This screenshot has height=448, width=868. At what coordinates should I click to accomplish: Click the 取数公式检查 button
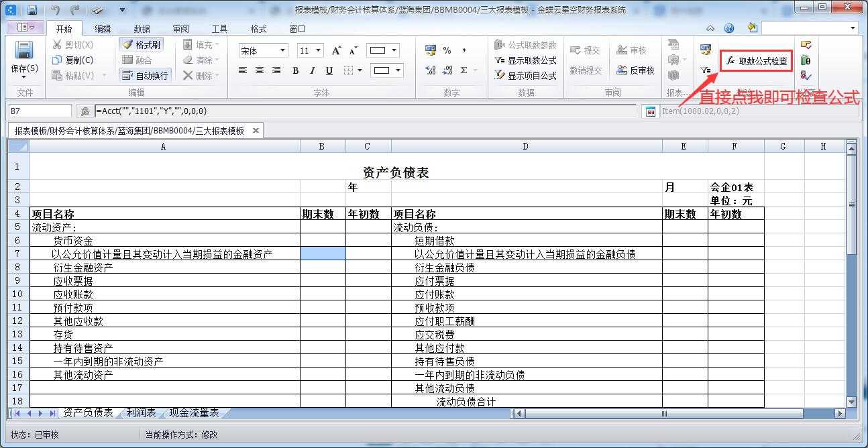757,61
